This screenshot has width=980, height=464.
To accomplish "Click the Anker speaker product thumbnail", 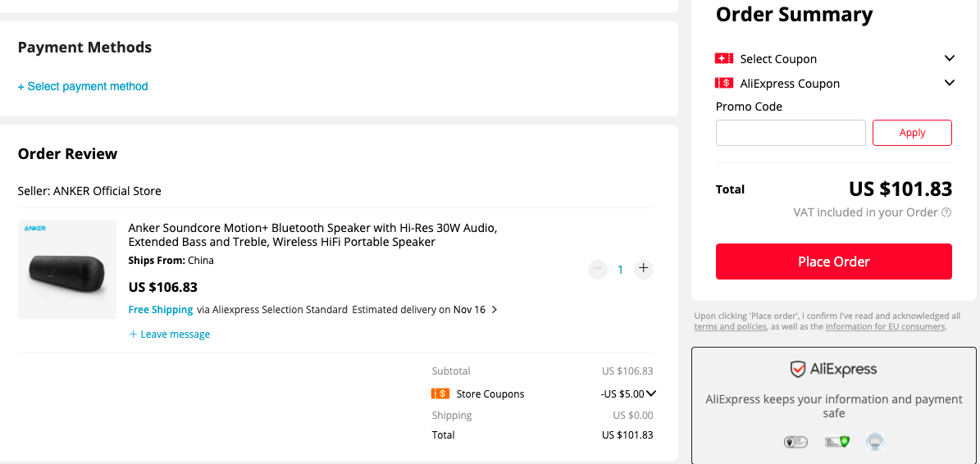I will click(x=67, y=269).
